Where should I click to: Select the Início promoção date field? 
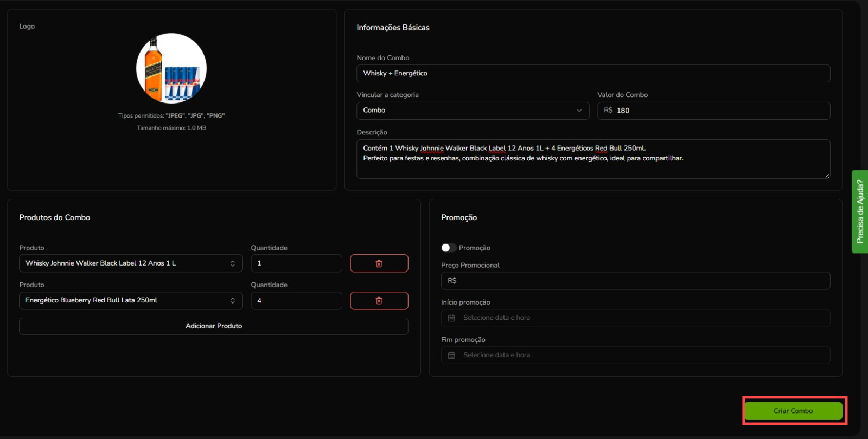(x=636, y=318)
